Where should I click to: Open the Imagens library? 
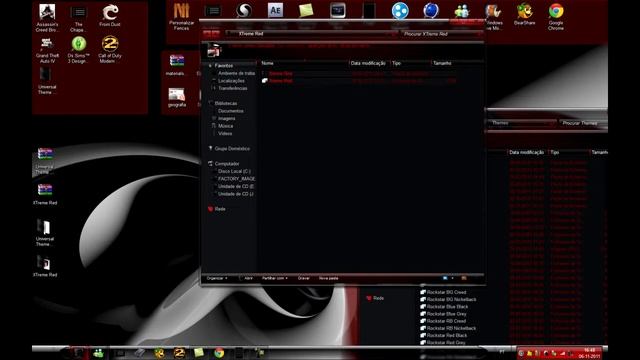coord(227,118)
